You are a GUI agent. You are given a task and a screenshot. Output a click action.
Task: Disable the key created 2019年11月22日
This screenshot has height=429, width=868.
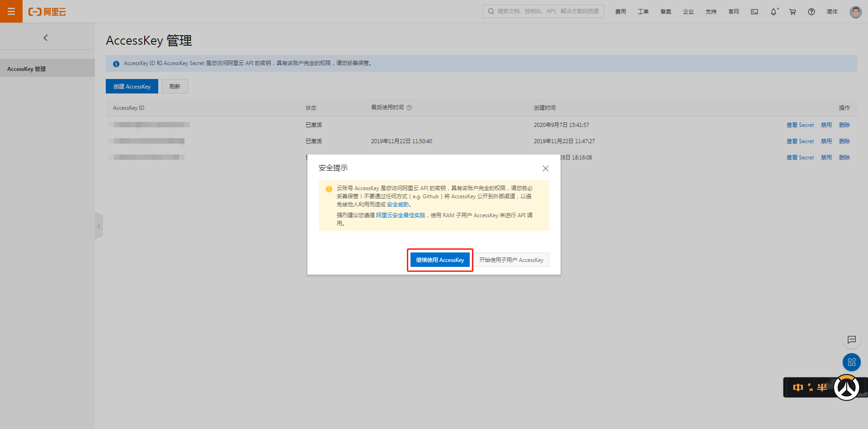(x=826, y=141)
